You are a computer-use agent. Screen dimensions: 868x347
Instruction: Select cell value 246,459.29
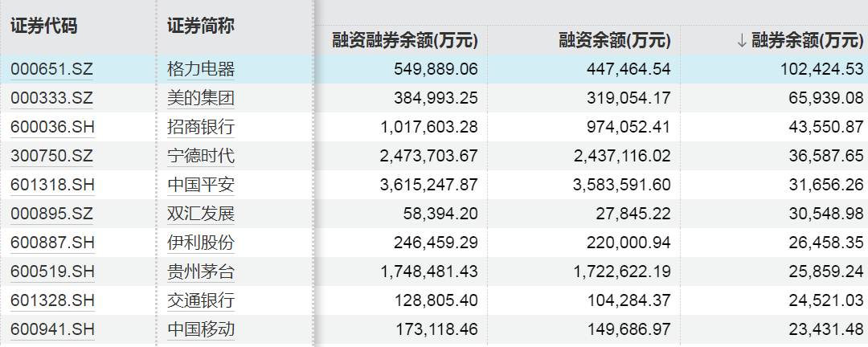point(436,243)
